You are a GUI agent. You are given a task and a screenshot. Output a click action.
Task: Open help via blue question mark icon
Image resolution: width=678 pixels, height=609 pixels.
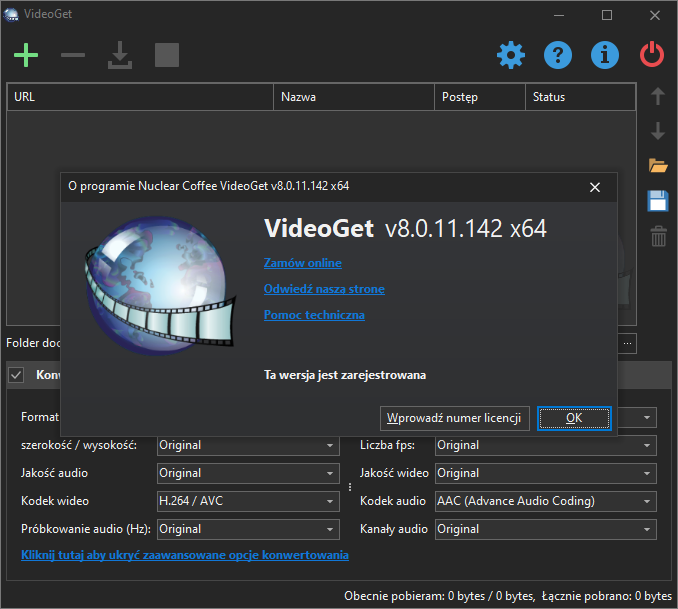point(558,55)
